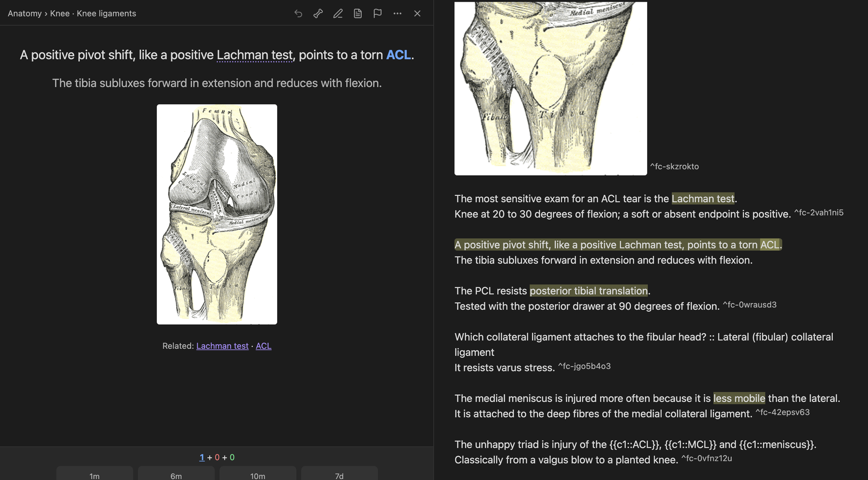The image size is (868, 480).
Task: Click the 'Anatomy' breadcrumb segment
Action: 24,14
